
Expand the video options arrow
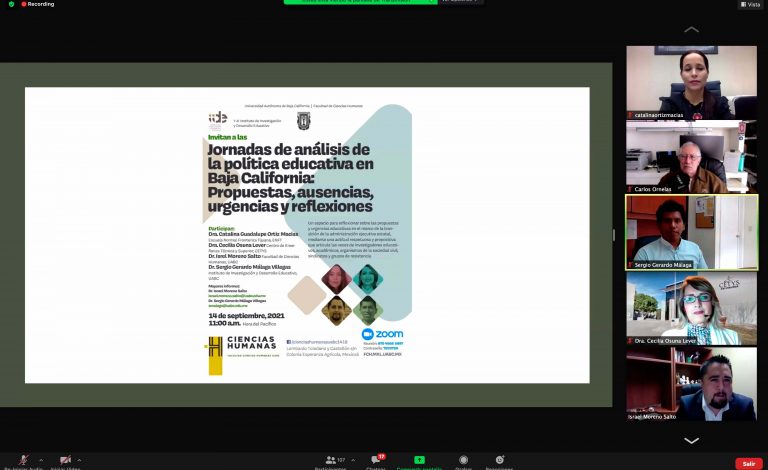tap(80, 460)
